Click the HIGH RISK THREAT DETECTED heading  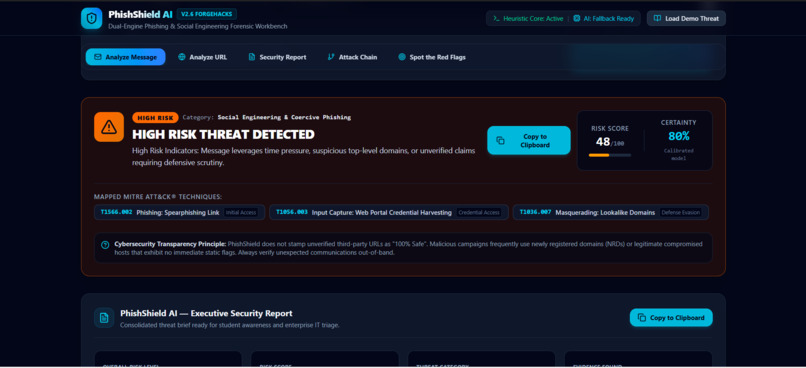pos(223,135)
